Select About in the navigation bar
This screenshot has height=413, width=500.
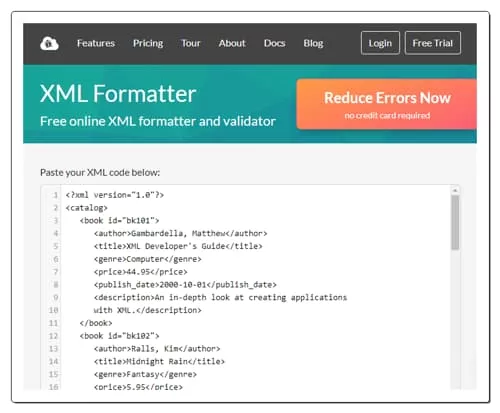(232, 43)
